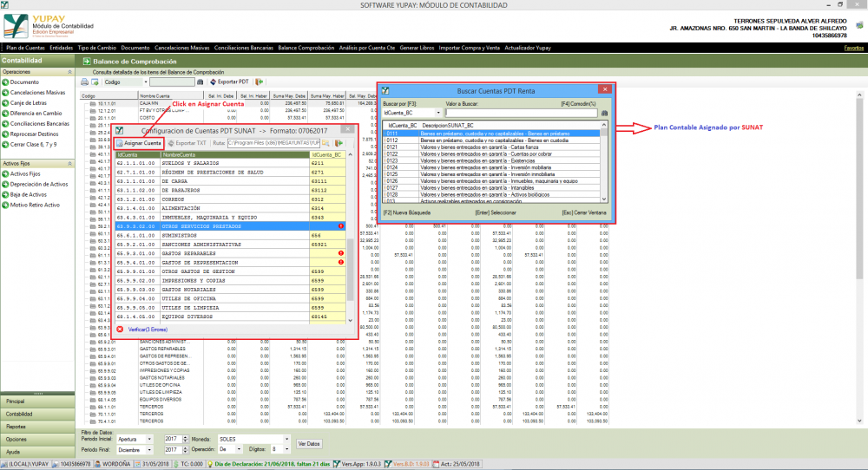Screen dimensions: 868x470
Task: Click the printer icon in Balance toolbar
Action: pyautogui.click(x=85, y=82)
